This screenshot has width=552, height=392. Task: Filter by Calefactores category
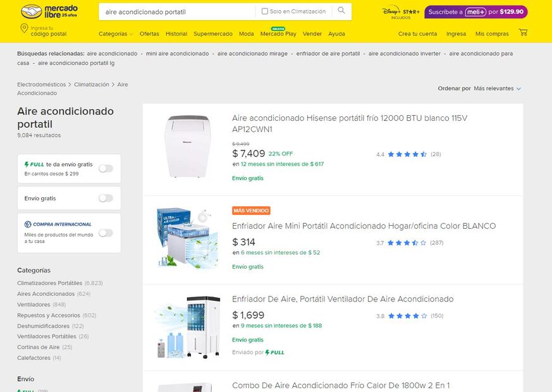pos(34,358)
